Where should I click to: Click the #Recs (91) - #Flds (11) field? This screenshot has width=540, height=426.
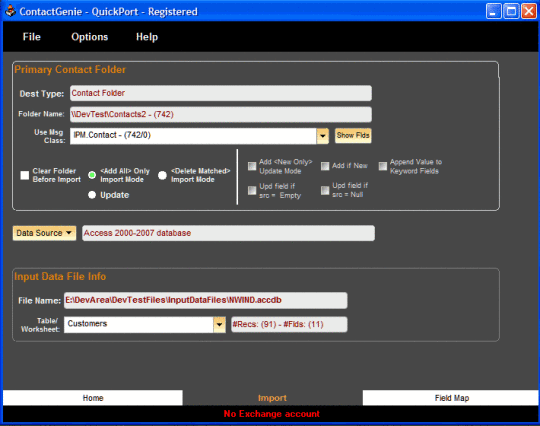(x=289, y=324)
